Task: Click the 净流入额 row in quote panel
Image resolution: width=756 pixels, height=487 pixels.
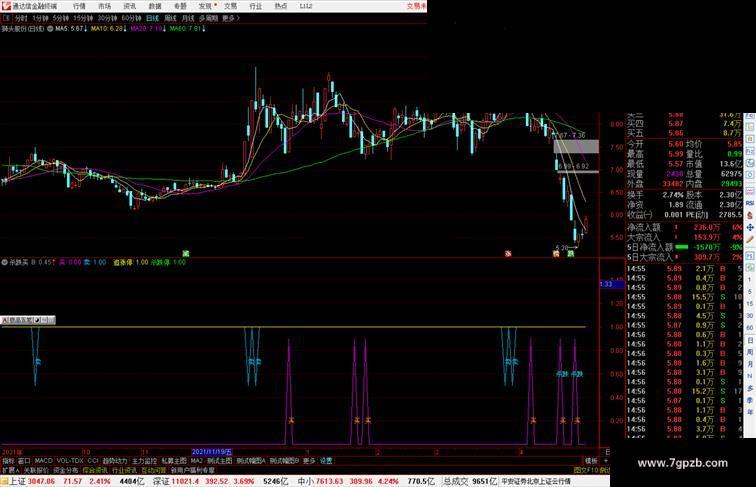Action: (685, 227)
